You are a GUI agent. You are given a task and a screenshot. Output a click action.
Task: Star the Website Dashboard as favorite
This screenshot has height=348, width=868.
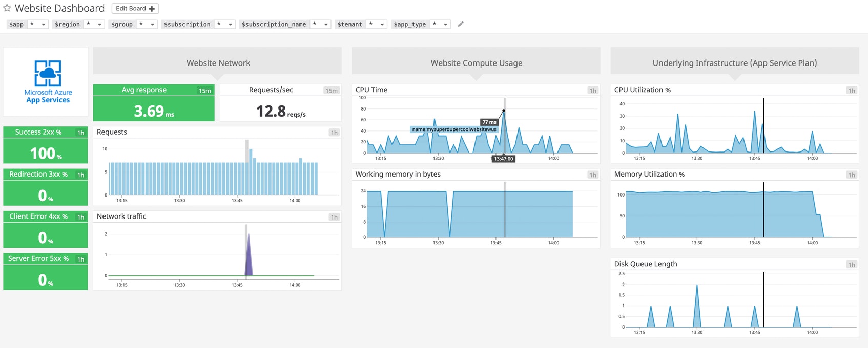tap(7, 8)
